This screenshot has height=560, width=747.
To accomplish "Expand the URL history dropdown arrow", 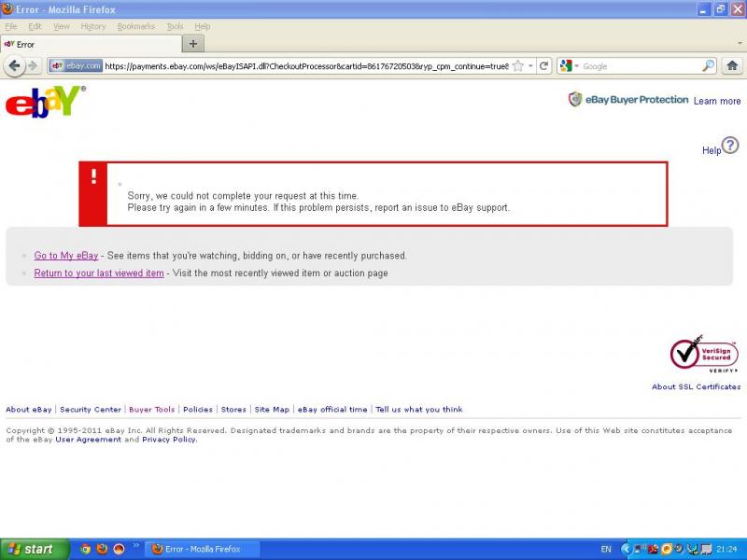I will (x=530, y=66).
